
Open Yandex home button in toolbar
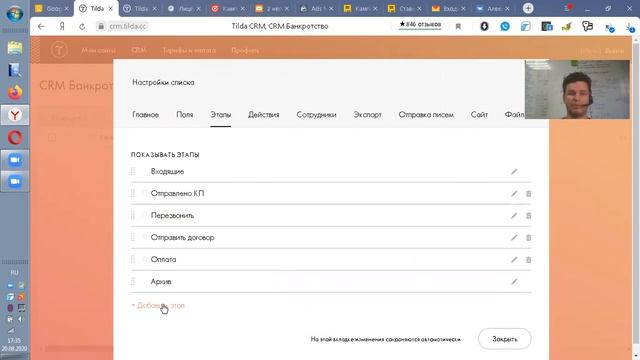click(x=62, y=27)
